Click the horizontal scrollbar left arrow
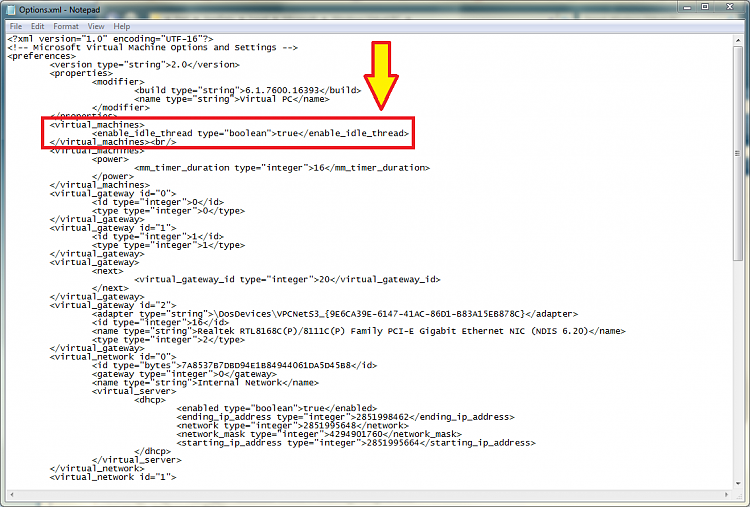 click(x=11, y=494)
